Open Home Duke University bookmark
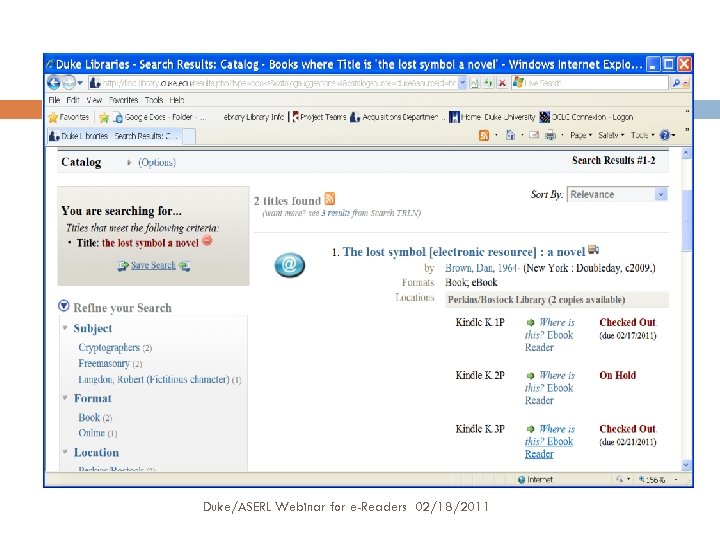 pyautogui.click(x=492, y=117)
